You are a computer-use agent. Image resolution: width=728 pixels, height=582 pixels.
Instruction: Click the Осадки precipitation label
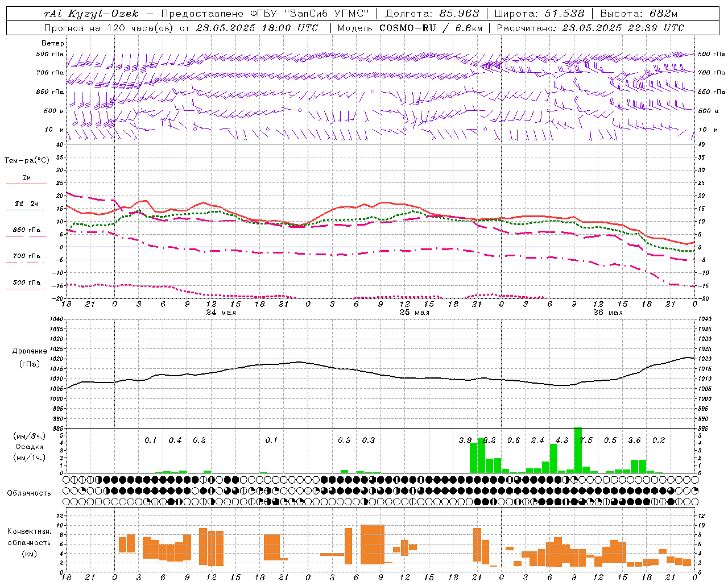30,447
